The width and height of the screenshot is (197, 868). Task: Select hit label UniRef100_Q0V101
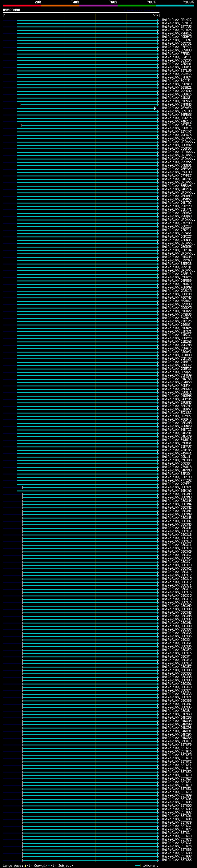click(177, 267)
